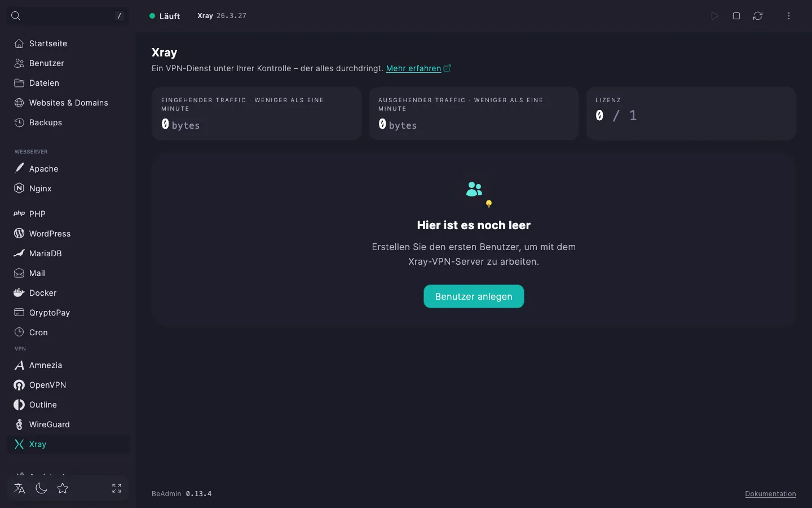Open WireGuard page

[x=68, y=424]
